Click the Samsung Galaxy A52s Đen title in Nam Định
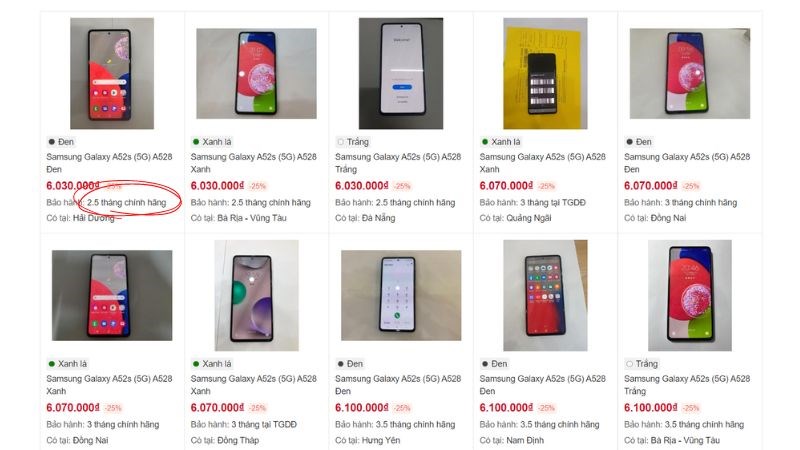Image resolution: width=800 pixels, height=450 pixels. (x=541, y=385)
